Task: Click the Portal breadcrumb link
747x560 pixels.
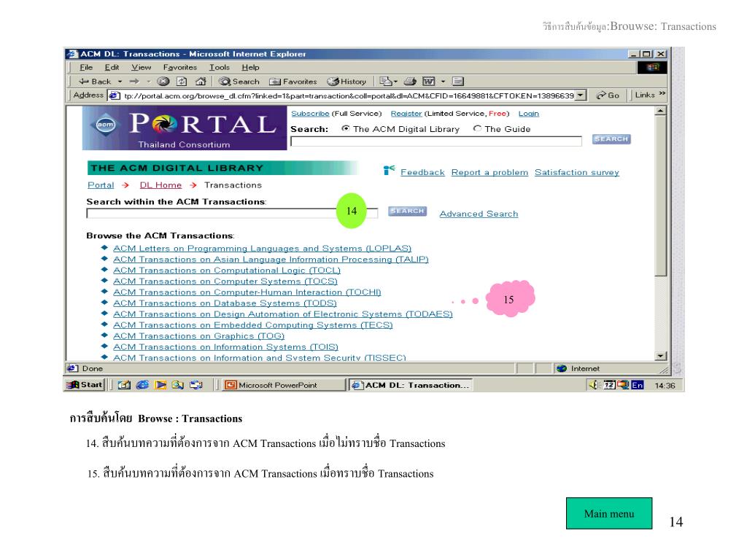Action: tap(101, 184)
